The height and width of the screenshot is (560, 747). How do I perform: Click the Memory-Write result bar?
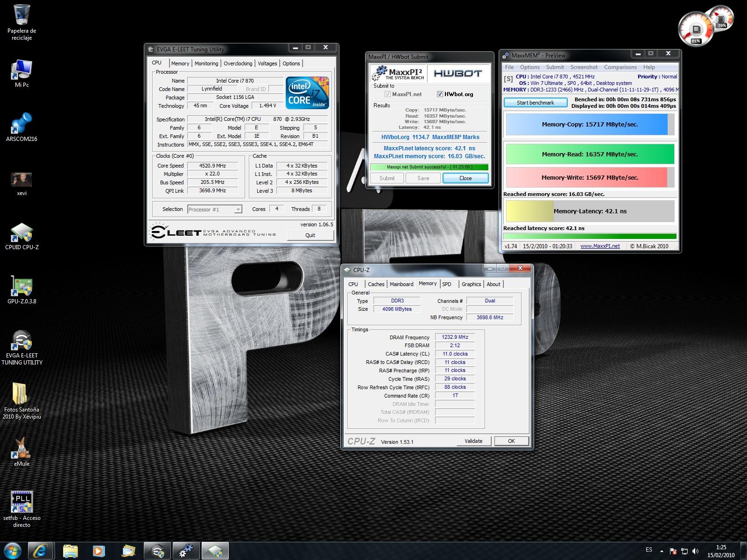590,177
